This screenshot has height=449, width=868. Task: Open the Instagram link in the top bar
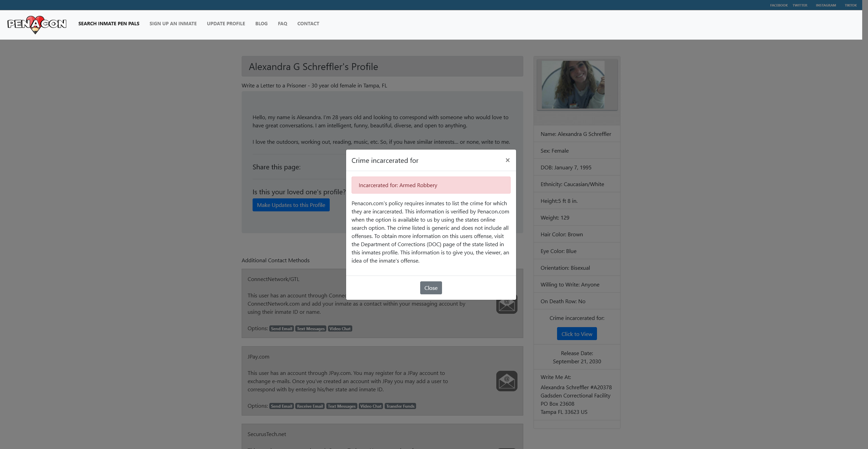click(x=825, y=5)
